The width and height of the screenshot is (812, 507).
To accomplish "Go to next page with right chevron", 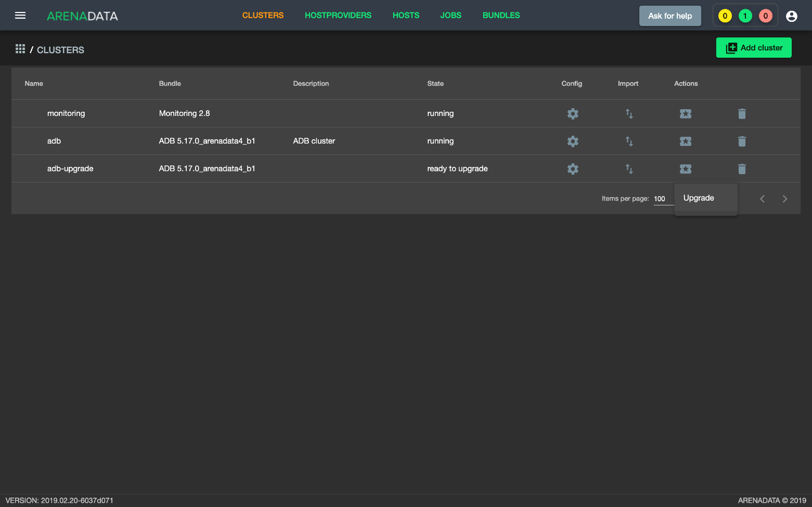I will click(785, 199).
